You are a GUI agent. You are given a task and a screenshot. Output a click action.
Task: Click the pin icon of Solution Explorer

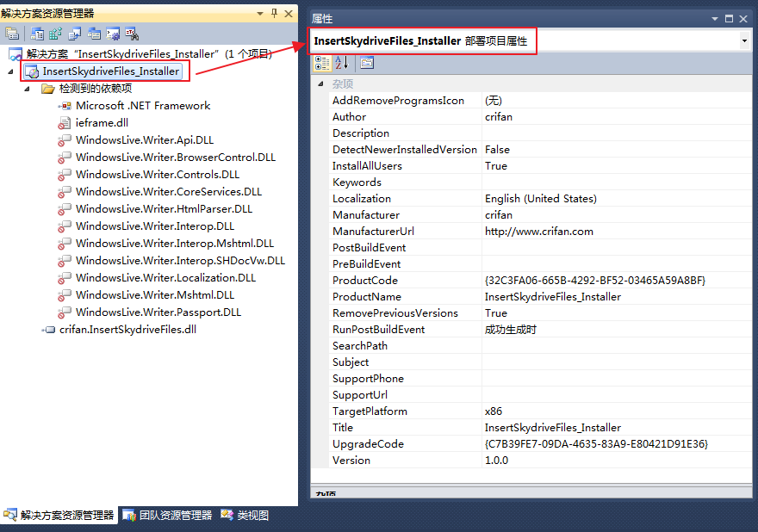pyautogui.click(x=274, y=13)
